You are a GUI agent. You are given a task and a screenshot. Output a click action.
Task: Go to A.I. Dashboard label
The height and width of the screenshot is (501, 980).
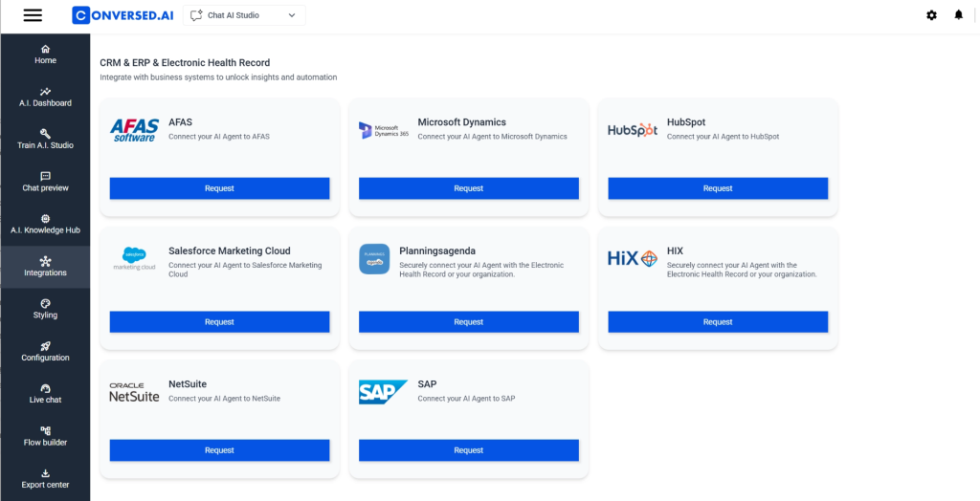tap(45, 103)
